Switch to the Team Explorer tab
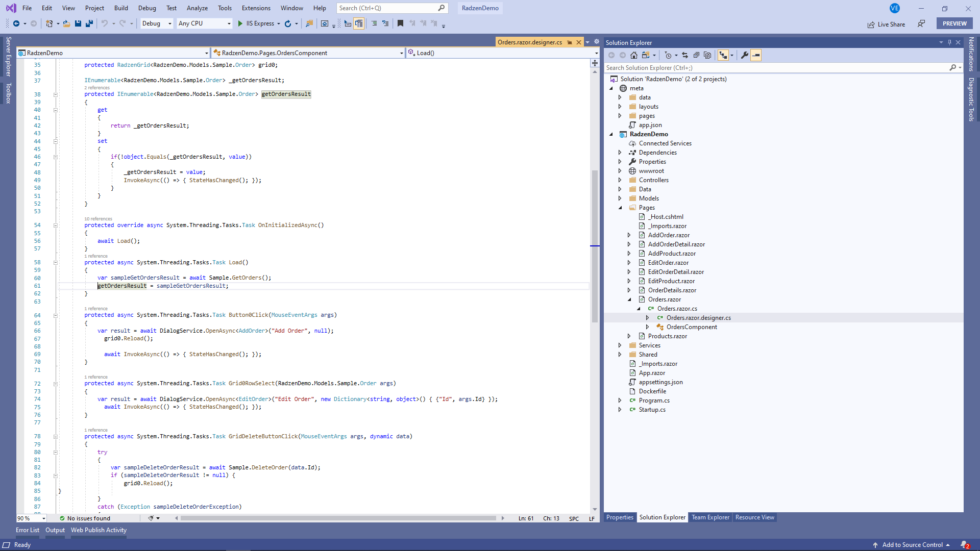 [x=710, y=517]
